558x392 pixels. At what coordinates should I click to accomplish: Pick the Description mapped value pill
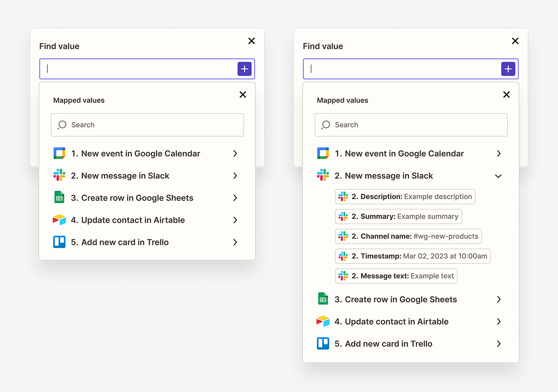pos(405,197)
